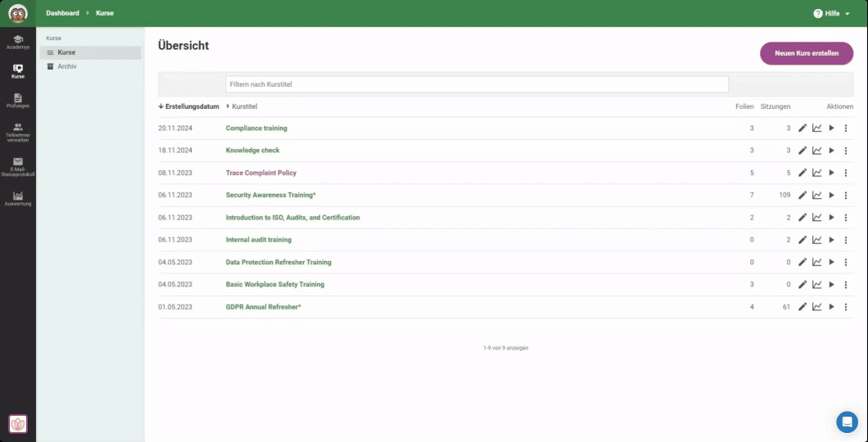
Task: Click Neuen Kurs erstellen button
Action: tap(806, 53)
